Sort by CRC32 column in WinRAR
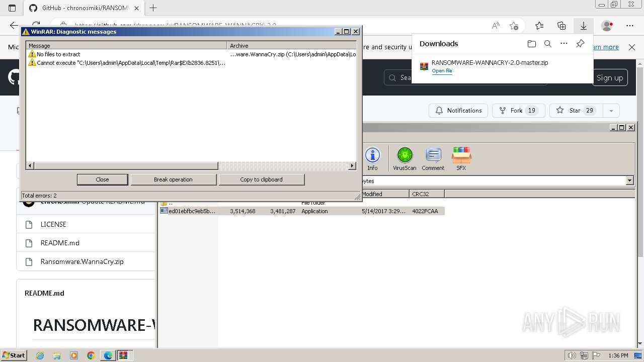 pos(427,194)
